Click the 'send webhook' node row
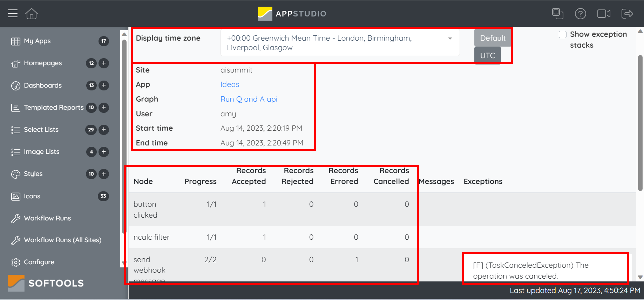This screenshot has width=644, height=300. pyautogui.click(x=382, y=265)
